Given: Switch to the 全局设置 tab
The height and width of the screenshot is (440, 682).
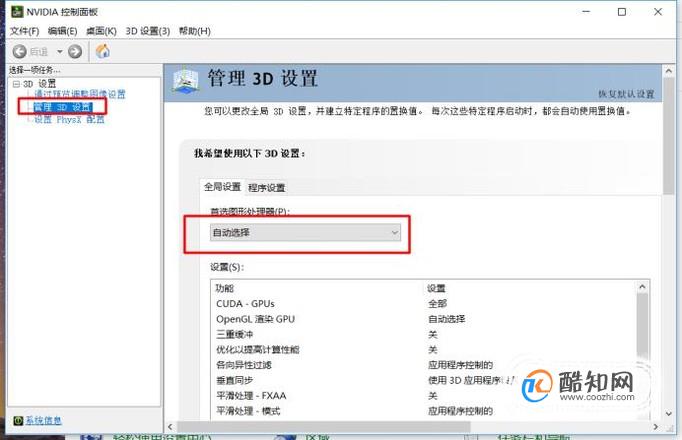Looking at the screenshot, I should (222, 187).
